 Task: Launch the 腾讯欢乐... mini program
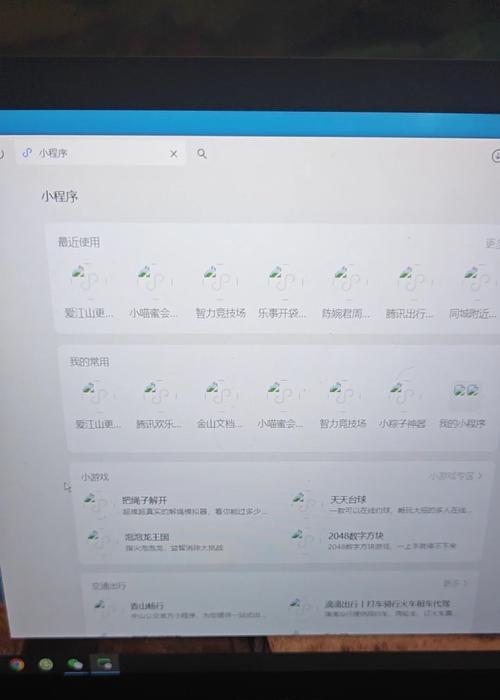(159, 404)
